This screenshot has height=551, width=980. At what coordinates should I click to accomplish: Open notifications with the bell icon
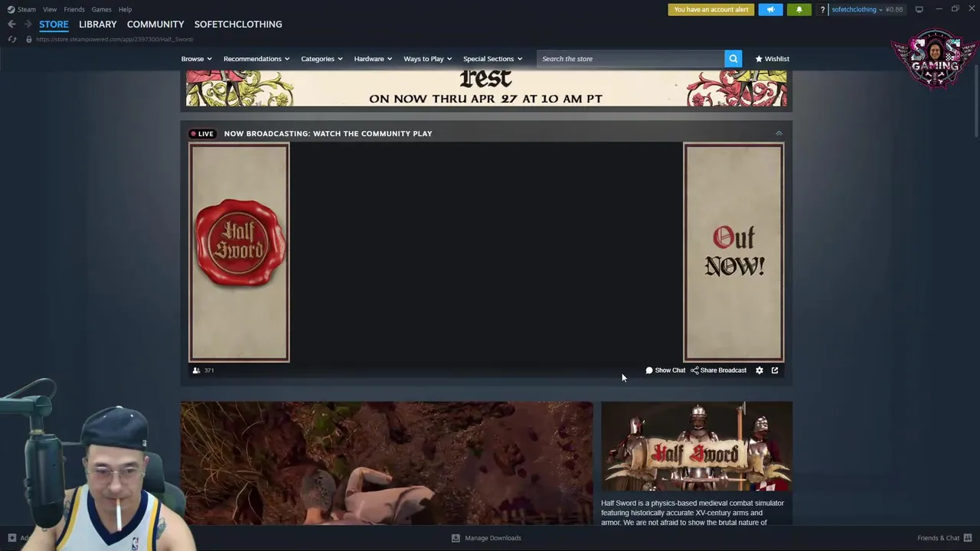(799, 9)
